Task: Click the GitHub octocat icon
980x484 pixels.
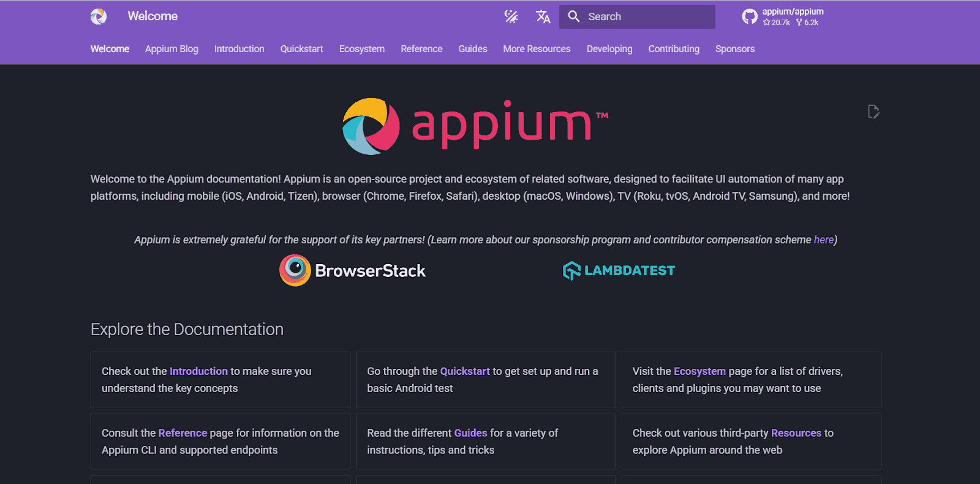Action: (750, 17)
